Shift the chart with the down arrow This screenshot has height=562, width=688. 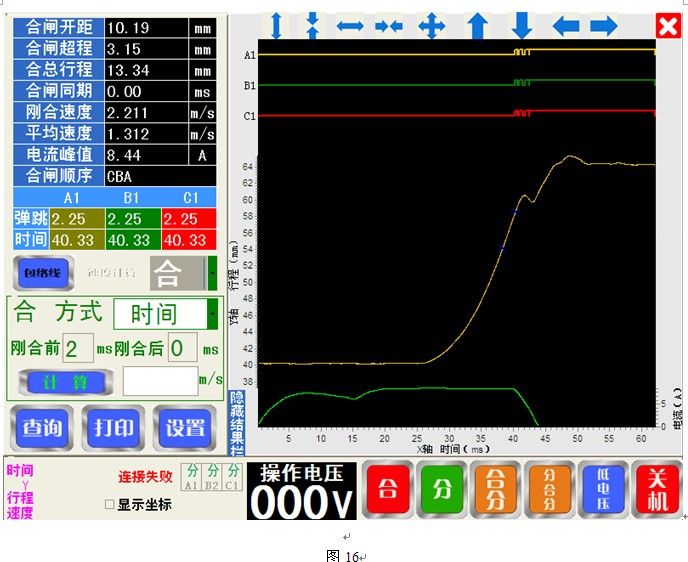coord(522,26)
